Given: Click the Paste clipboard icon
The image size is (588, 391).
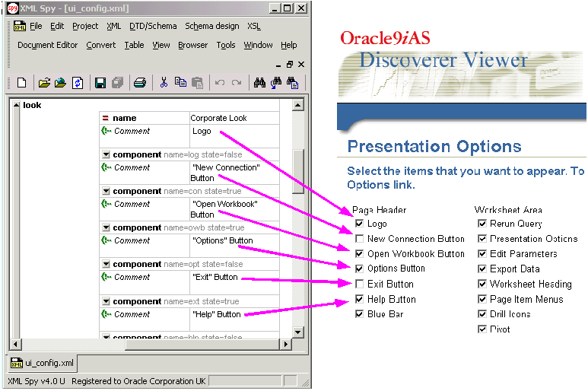Looking at the screenshot, I should coord(197,82).
